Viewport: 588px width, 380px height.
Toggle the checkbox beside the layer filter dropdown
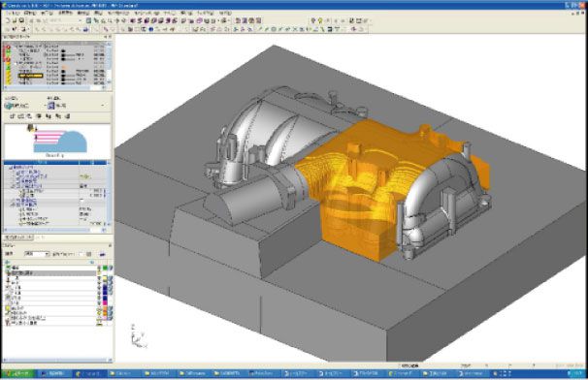[x=81, y=254]
